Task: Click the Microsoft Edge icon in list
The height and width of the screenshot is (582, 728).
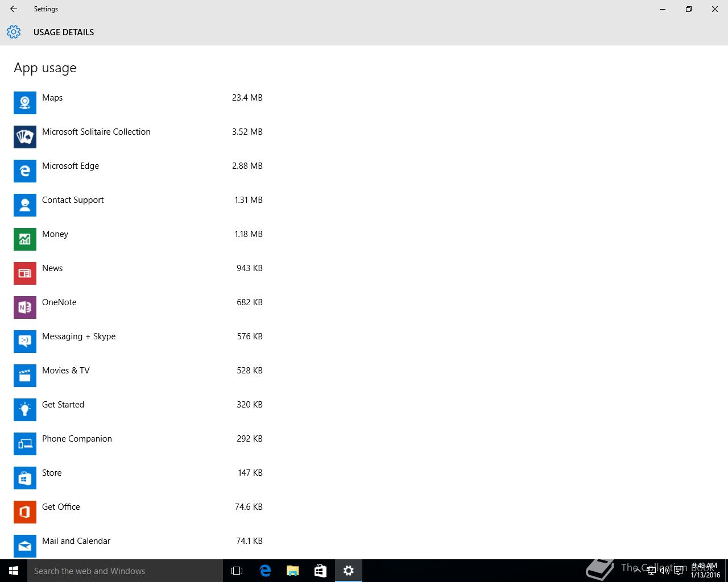Action: [x=25, y=171]
